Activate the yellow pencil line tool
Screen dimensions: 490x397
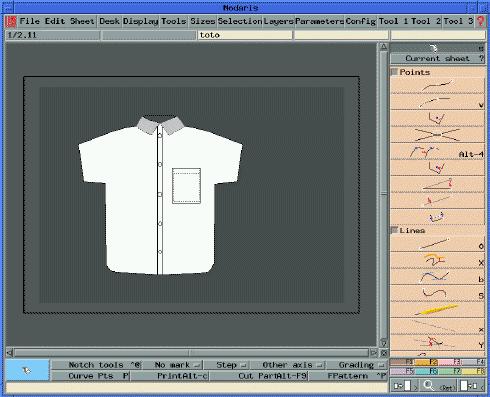coord(437,309)
